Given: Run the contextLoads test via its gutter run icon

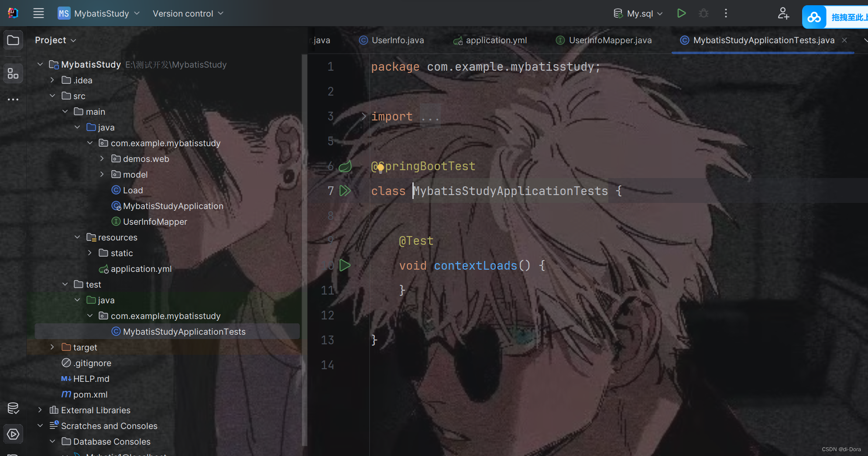Looking at the screenshot, I should click(345, 265).
